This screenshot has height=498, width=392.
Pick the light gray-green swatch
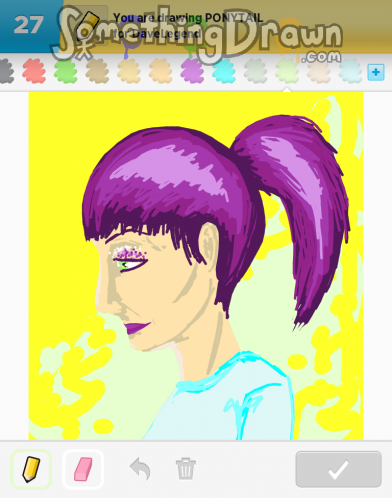click(x=256, y=71)
